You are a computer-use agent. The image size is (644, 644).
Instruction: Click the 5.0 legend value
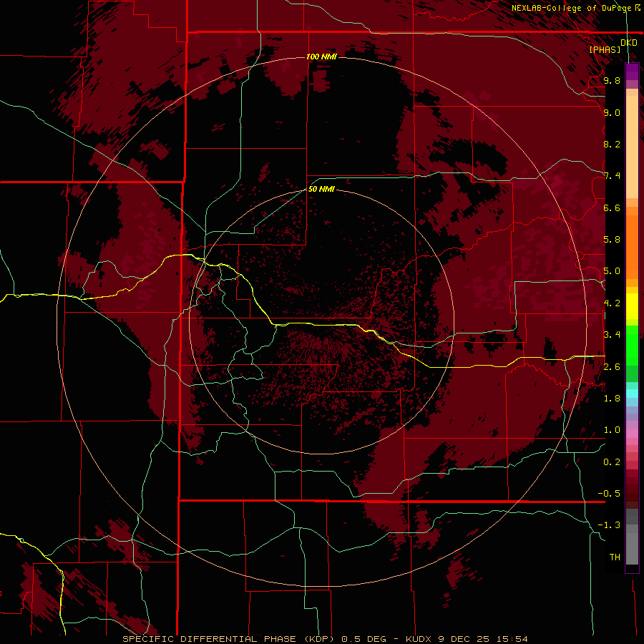pyautogui.click(x=612, y=271)
